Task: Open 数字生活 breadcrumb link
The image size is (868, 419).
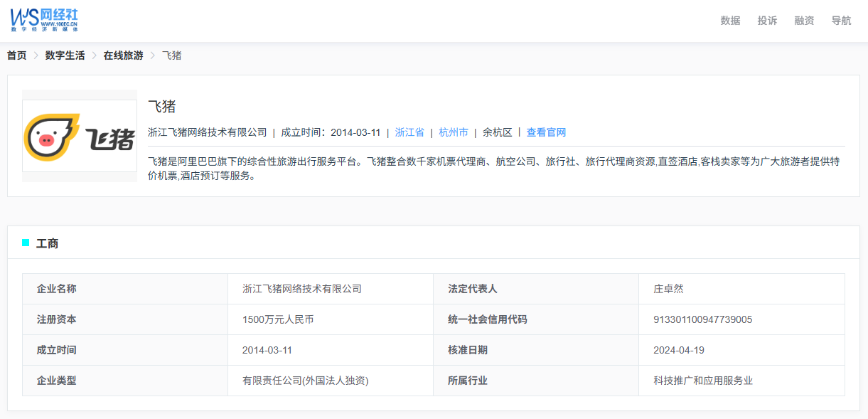Action: pos(65,55)
